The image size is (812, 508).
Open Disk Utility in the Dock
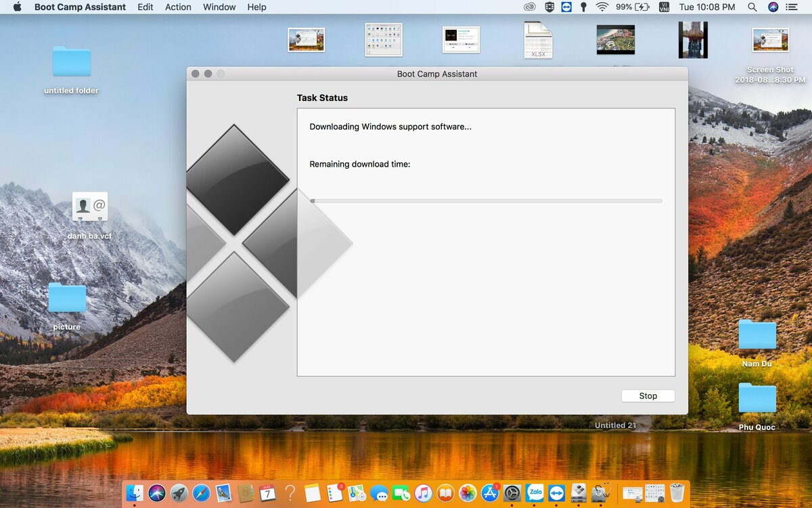point(601,492)
